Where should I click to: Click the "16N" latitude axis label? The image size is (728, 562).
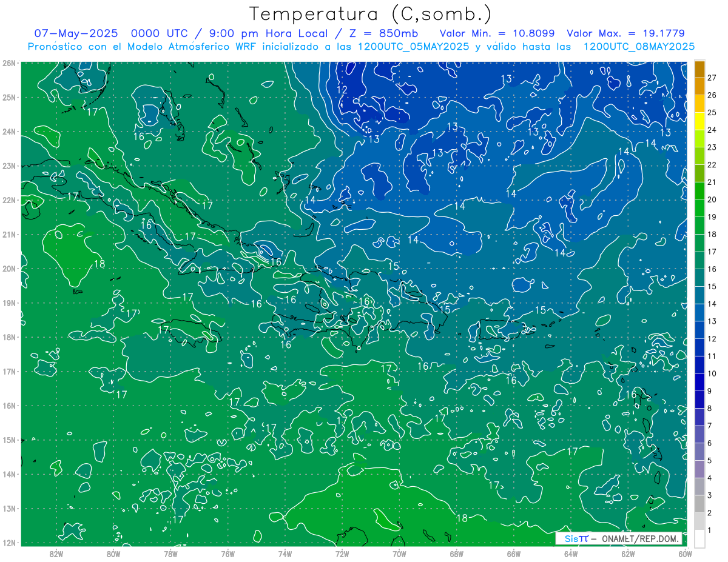9,406
